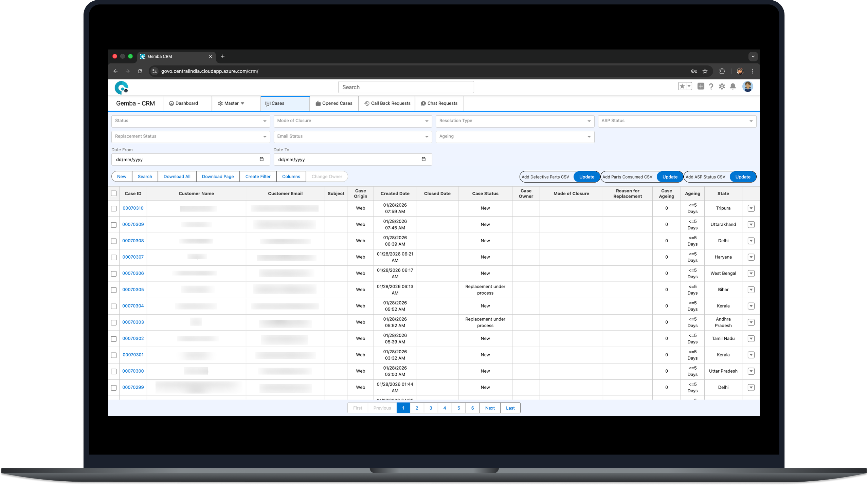The image size is (868, 485).
Task: Check the box for case 00070310
Action: coord(114,208)
